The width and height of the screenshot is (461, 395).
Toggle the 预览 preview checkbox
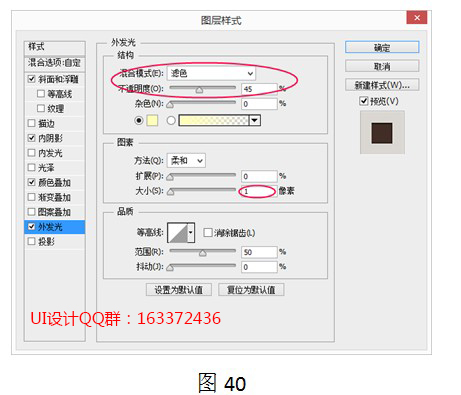click(x=364, y=101)
